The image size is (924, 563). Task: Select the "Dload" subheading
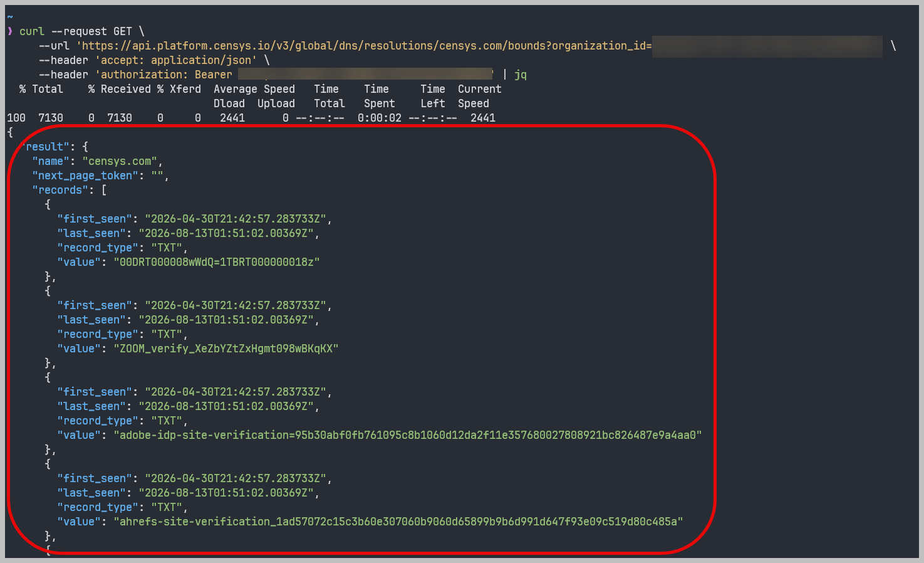[229, 103]
